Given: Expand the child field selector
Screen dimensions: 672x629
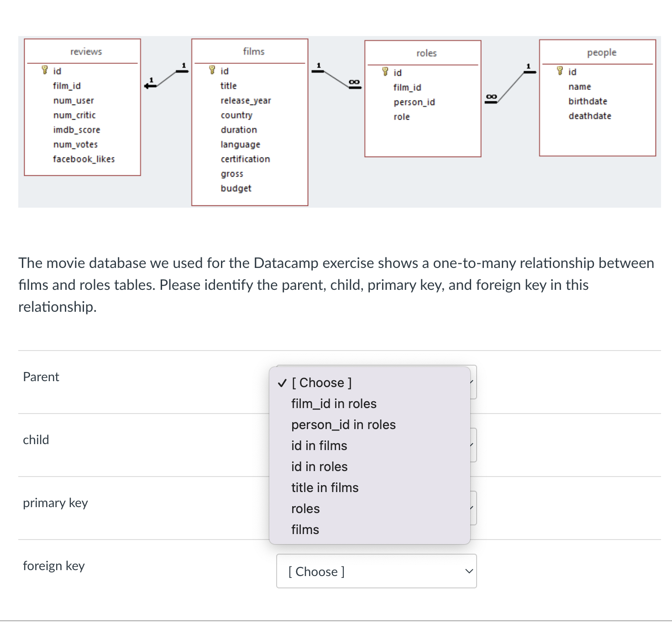Looking at the screenshot, I should point(471,444).
